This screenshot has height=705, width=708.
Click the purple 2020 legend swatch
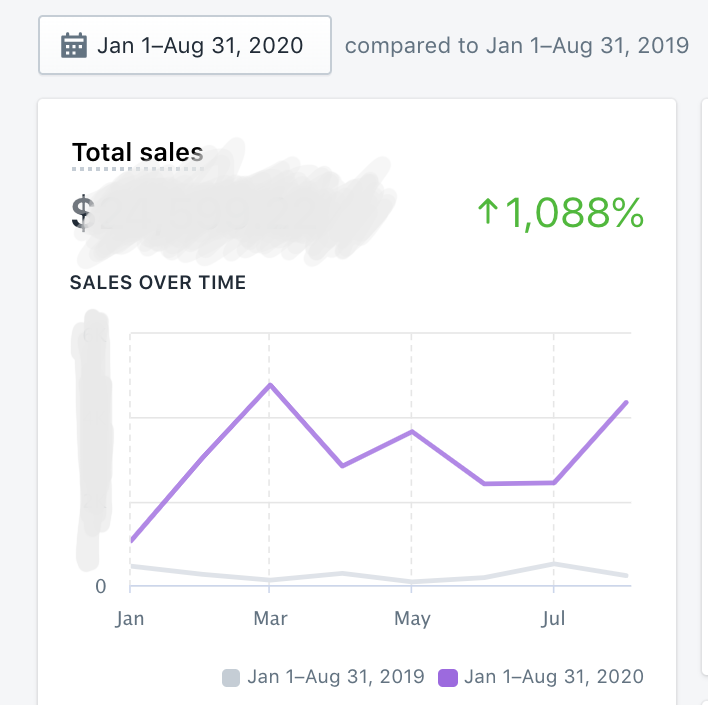pos(448,677)
